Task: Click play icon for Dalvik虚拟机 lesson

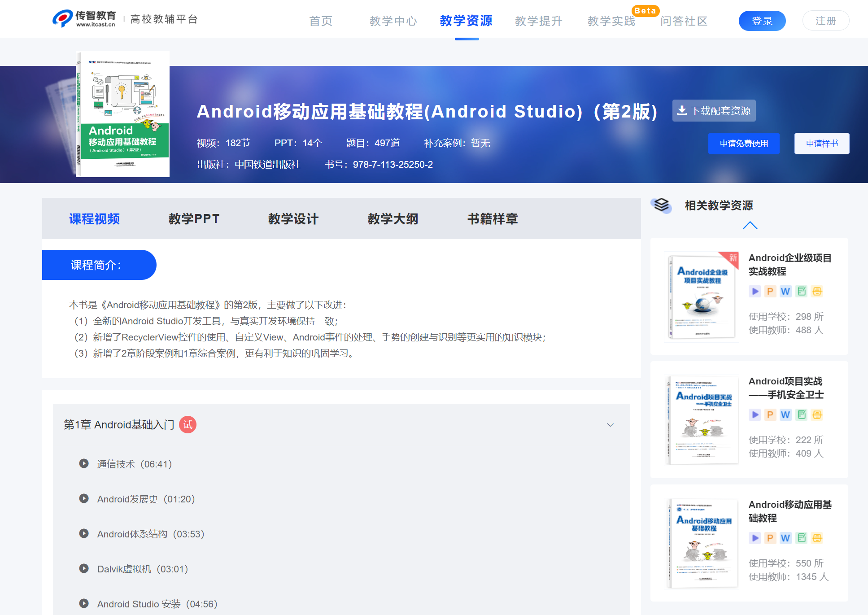Action: pyautogui.click(x=84, y=568)
